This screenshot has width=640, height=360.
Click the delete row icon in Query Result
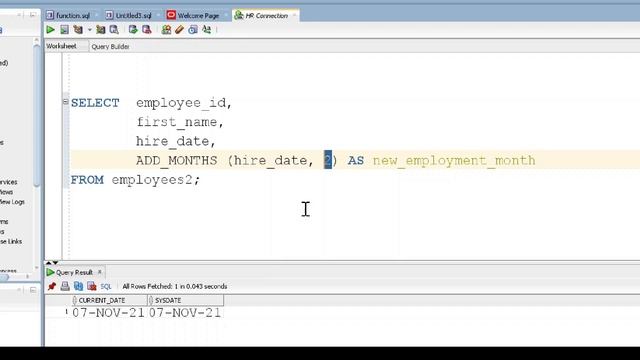[91, 286]
